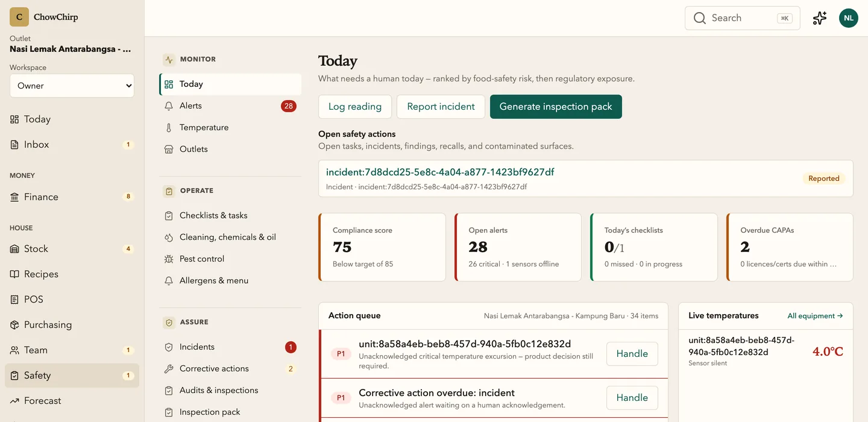This screenshot has width=868, height=422.
Task: Click the Stock icon
Action: pos(14,249)
